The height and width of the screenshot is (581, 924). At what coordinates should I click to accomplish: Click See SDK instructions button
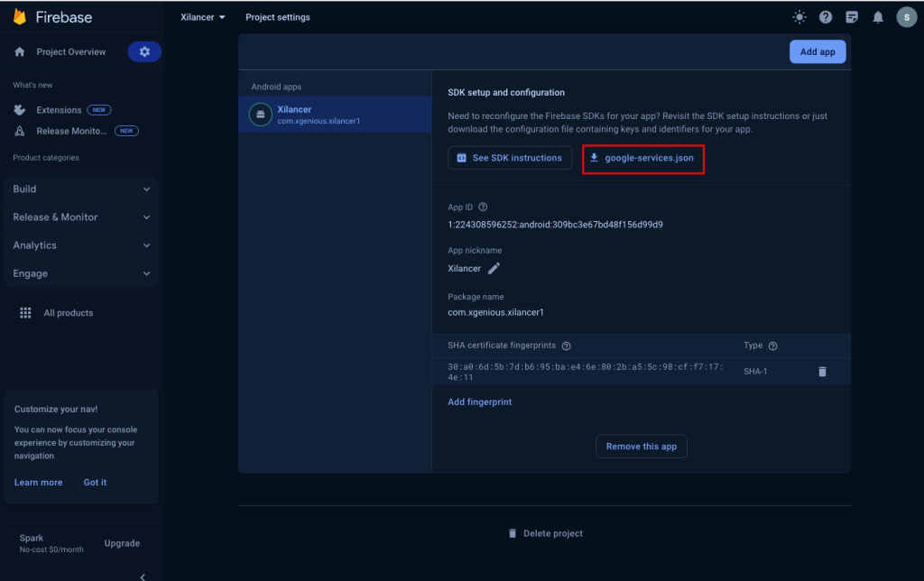click(x=510, y=158)
